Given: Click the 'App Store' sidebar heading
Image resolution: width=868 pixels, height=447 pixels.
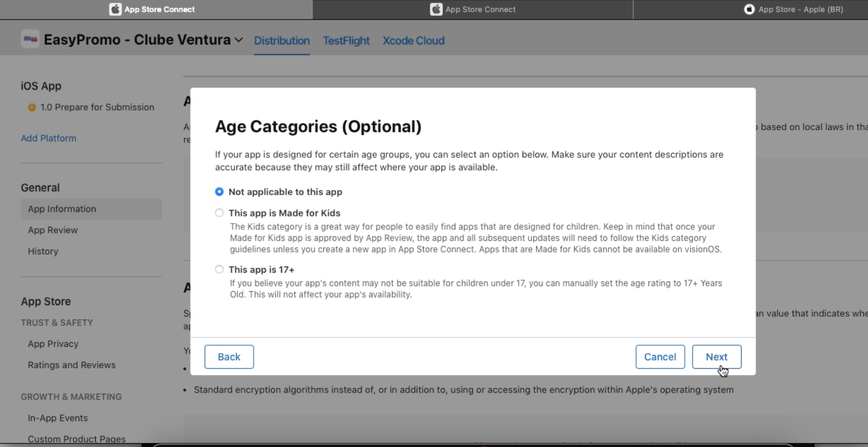Looking at the screenshot, I should click(x=46, y=301).
